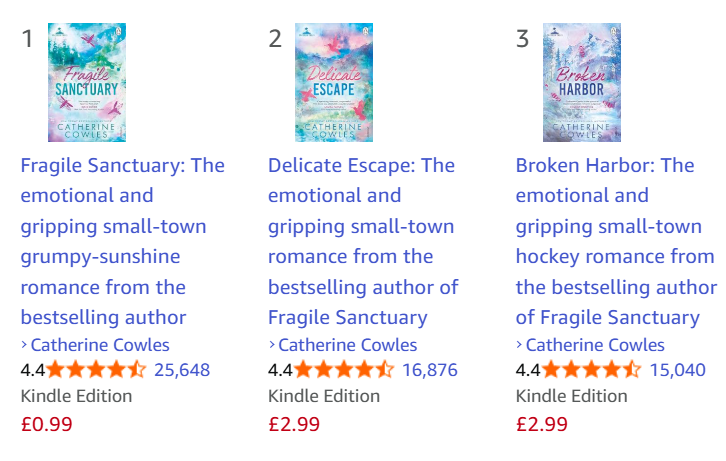Expand the chevron beside third book's author
726x461 pixels.
tap(520, 345)
